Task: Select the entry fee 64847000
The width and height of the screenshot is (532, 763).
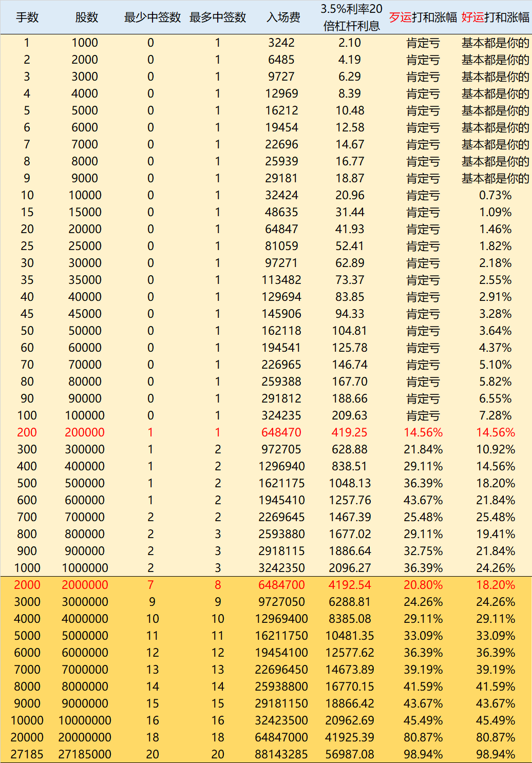Action: (x=281, y=737)
